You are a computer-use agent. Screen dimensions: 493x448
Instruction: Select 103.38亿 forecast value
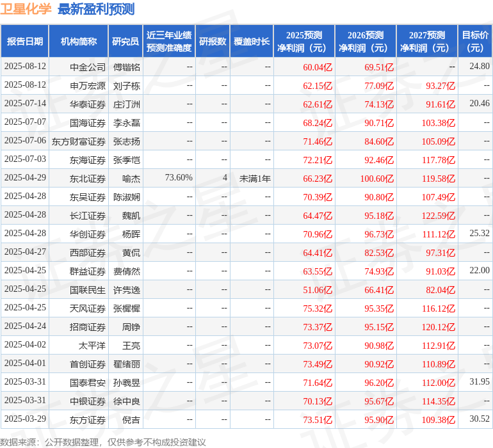click(439, 123)
